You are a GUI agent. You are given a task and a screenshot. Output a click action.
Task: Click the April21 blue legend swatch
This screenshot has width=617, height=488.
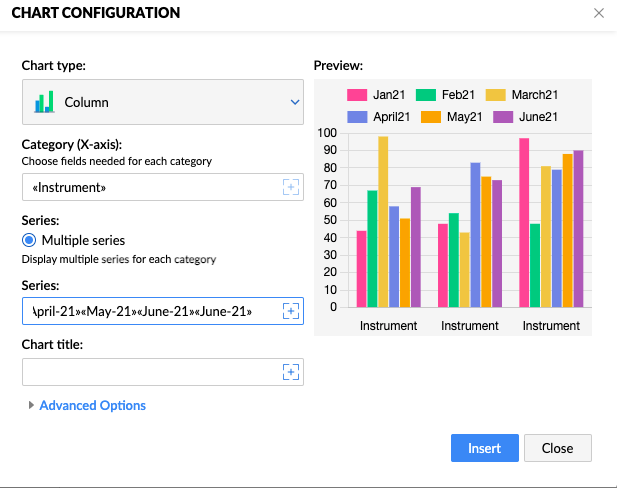pyautogui.click(x=357, y=117)
